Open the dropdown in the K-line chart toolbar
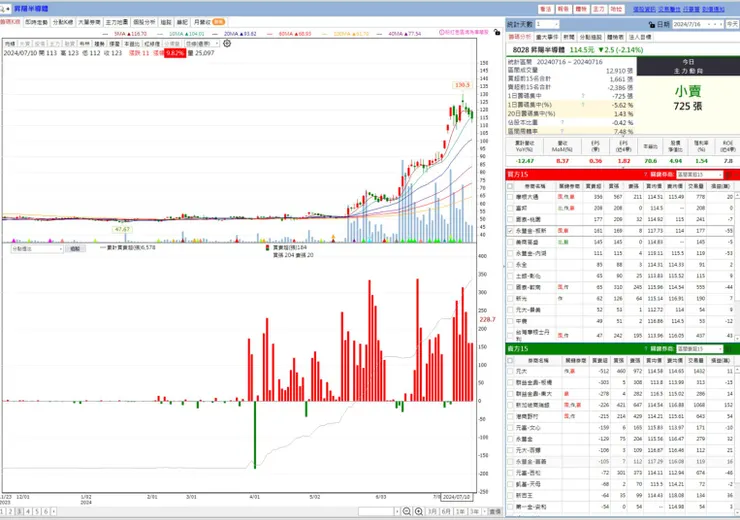The width and height of the screenshot is (740, 520). click(x=202, y=43)
